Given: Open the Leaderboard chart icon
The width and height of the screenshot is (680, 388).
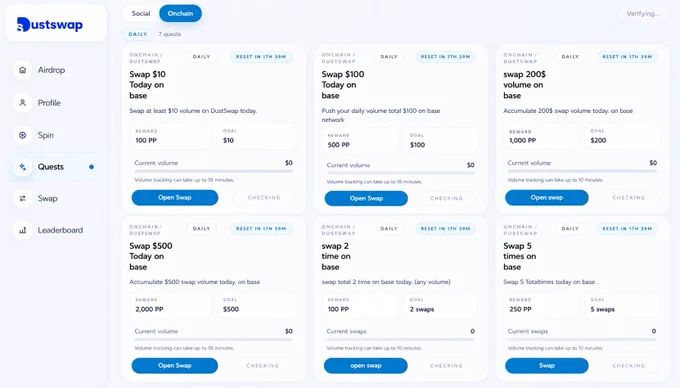Looking at the screenshot, I should (x=23, y=230).
